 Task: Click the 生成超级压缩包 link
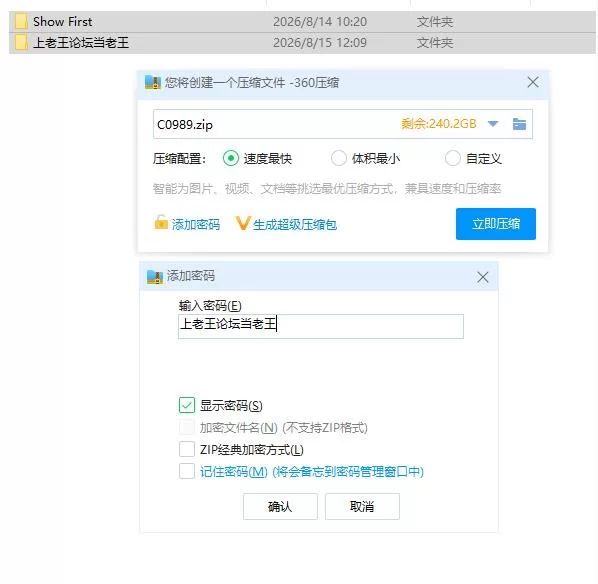[295, 225]
